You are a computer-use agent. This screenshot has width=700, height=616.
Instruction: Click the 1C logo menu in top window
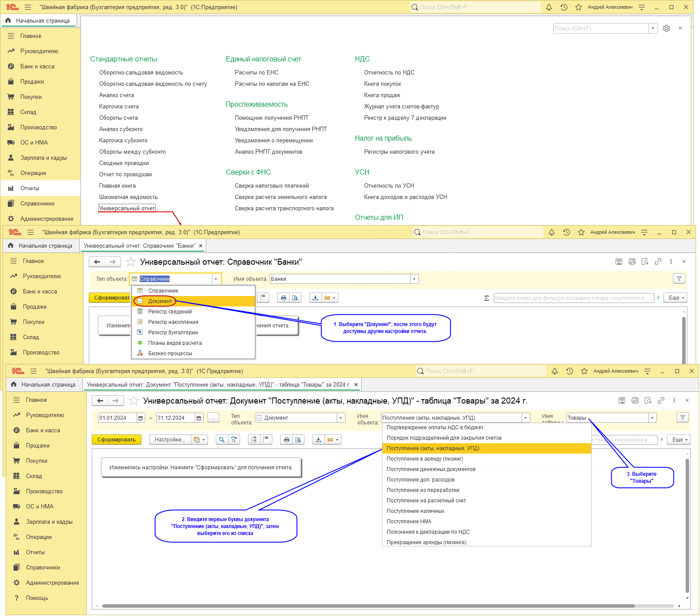pos(12,7)
